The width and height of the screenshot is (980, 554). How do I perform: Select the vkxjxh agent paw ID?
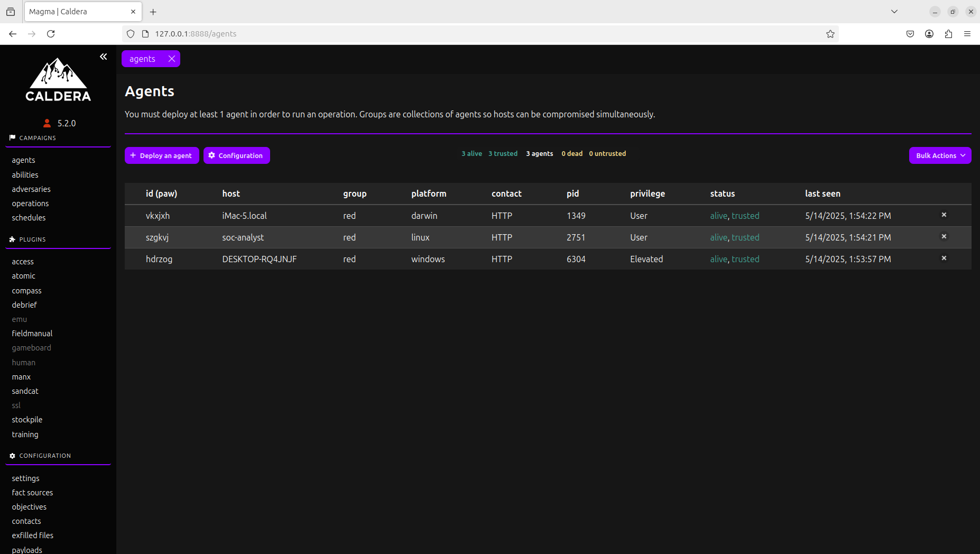(x=158, y=216)
